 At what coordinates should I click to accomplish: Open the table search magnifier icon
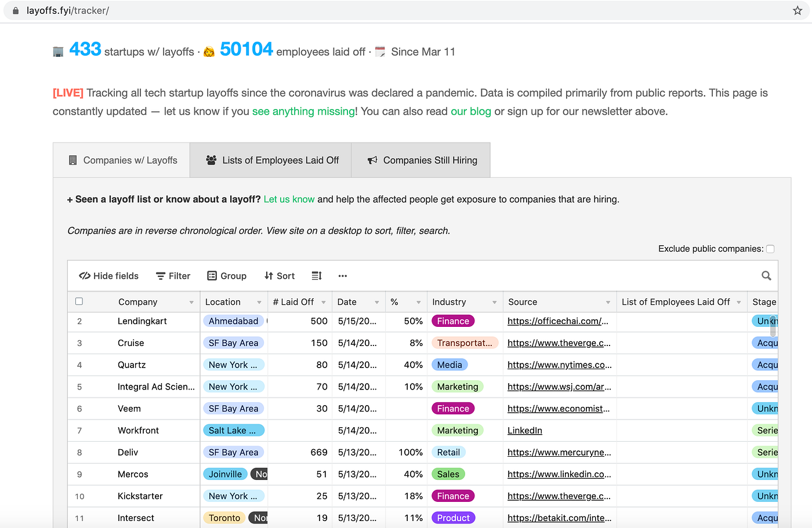tap(766, 276)
